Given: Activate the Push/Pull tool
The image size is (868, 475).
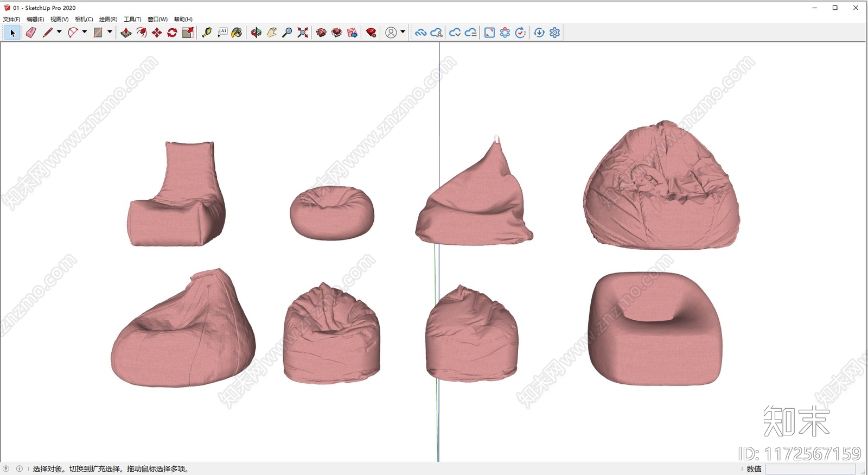Looking at the screenshot, I should pos(126,33).
